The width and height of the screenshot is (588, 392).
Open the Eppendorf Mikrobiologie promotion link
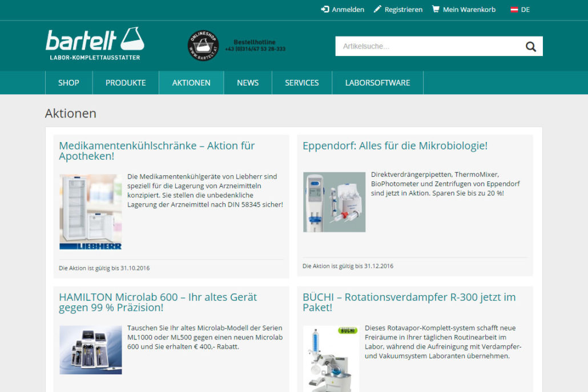pos(395,146)
